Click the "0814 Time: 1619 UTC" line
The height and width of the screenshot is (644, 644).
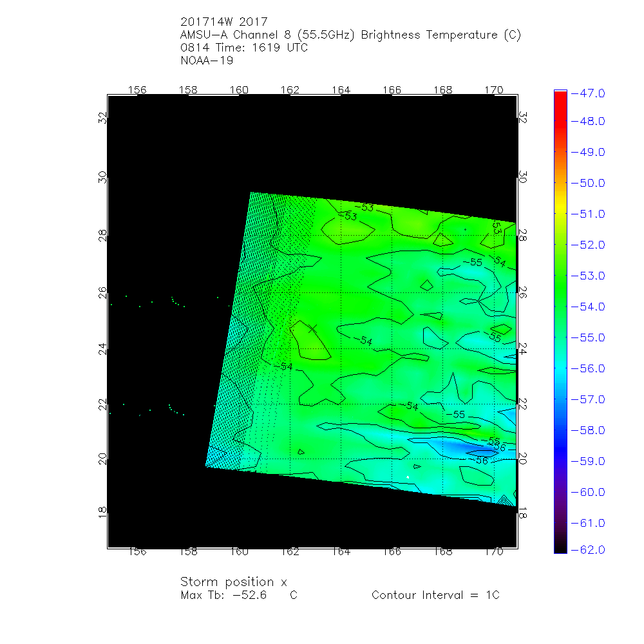244,48
